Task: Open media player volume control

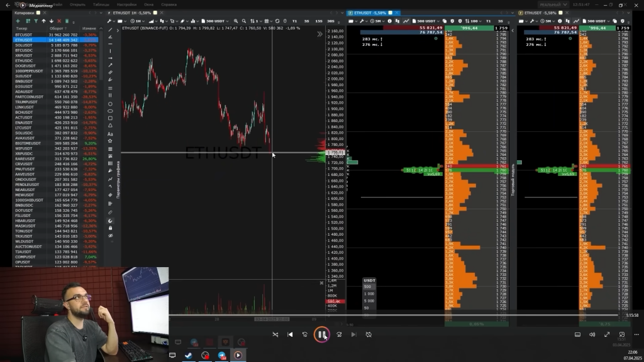Action: click(x=592, y=334)
